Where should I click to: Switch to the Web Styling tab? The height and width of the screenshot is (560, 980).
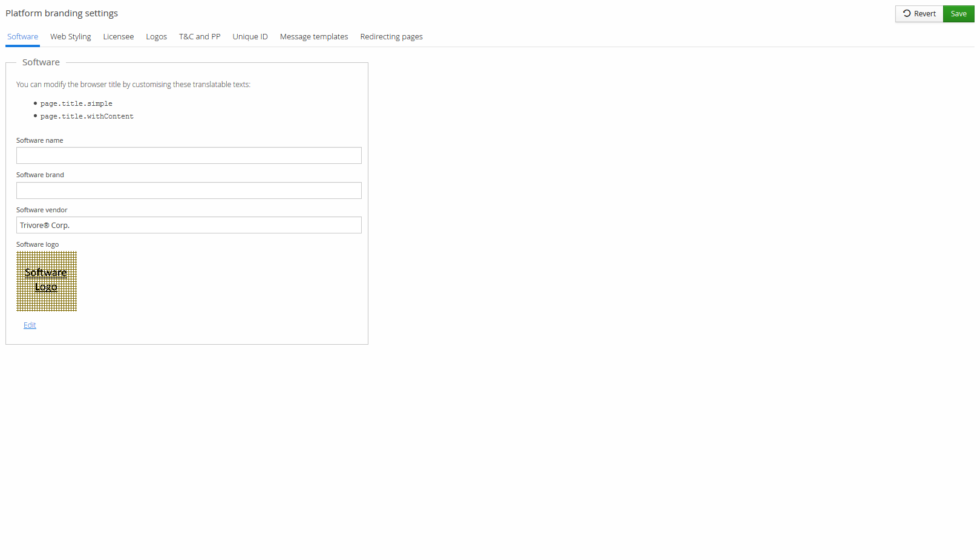[x=70, y=37]
